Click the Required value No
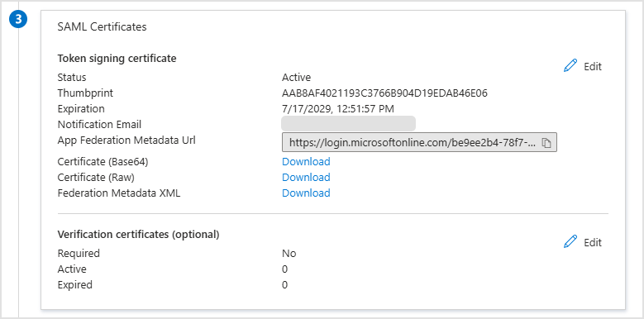The width and height of the screenshot is (644, 319). (289, 254)
